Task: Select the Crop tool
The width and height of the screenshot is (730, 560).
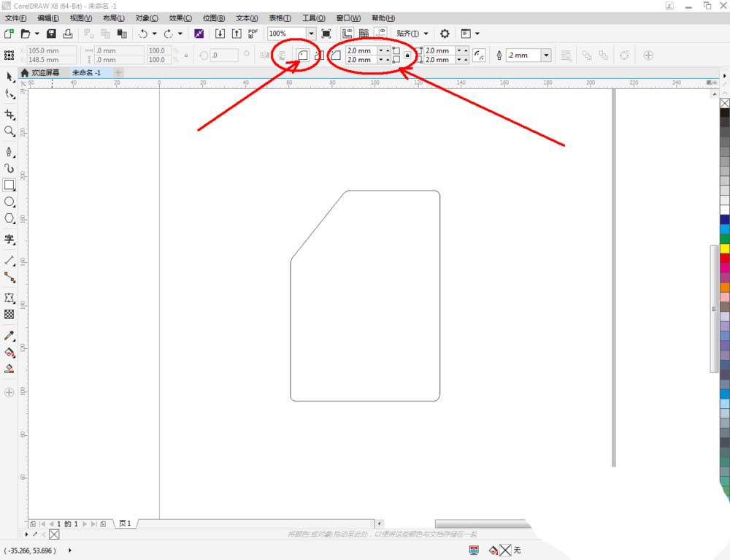Action: coord(9,115)
